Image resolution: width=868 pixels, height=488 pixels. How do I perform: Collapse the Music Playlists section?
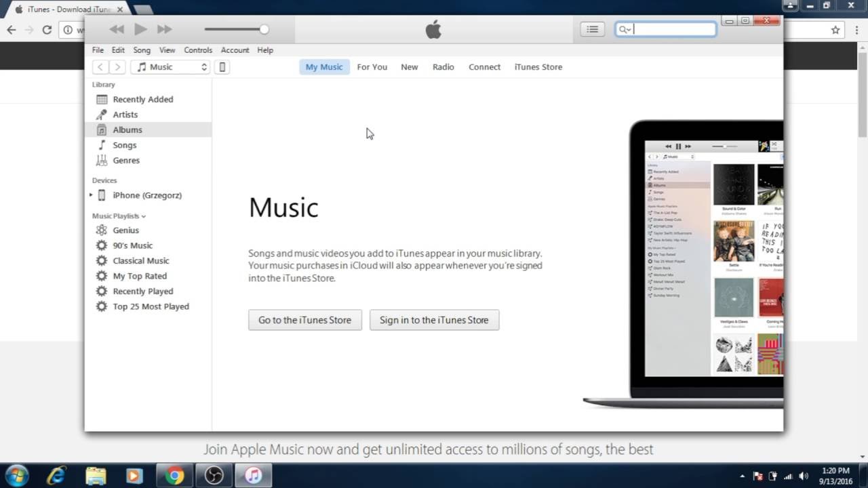click(x=119, y=216)
